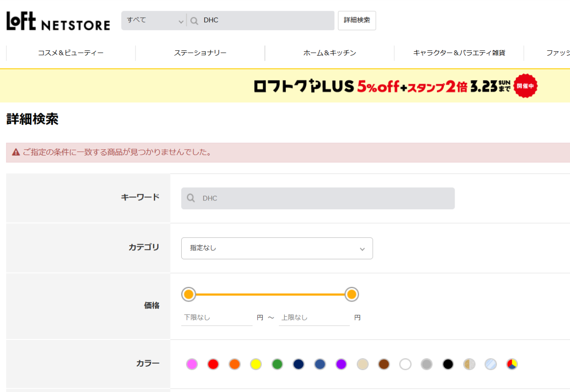Open the すべて category dropdown in header
570x392 pixels.
[x=154, y=20]
